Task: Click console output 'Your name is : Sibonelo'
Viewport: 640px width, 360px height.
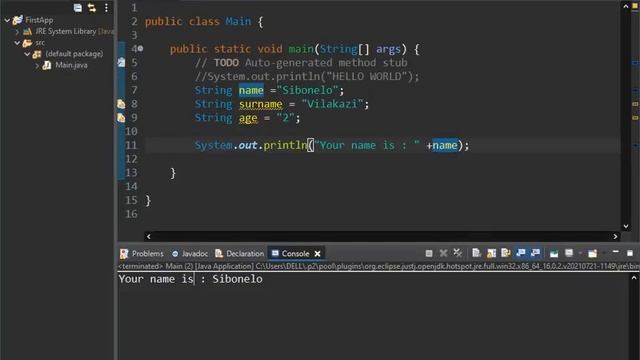Action: coord(191,279)
